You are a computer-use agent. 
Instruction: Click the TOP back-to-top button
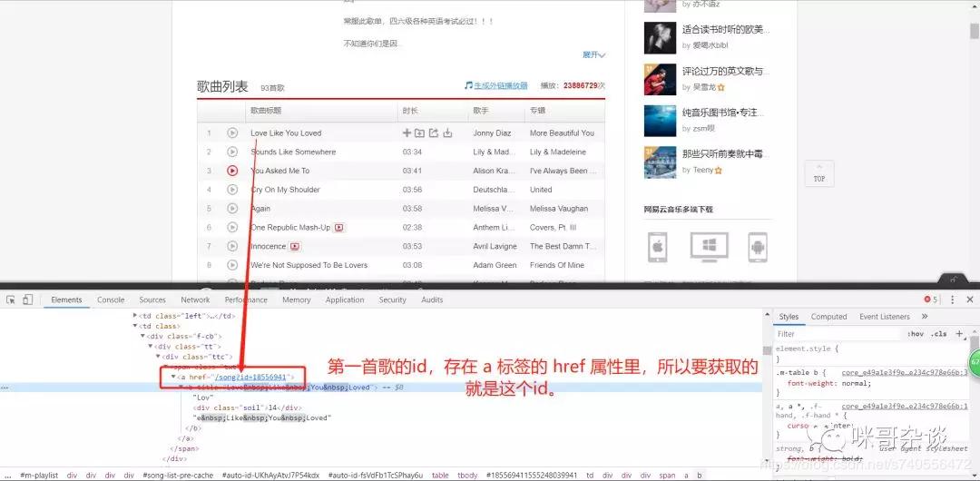click(x=819, y=173)
